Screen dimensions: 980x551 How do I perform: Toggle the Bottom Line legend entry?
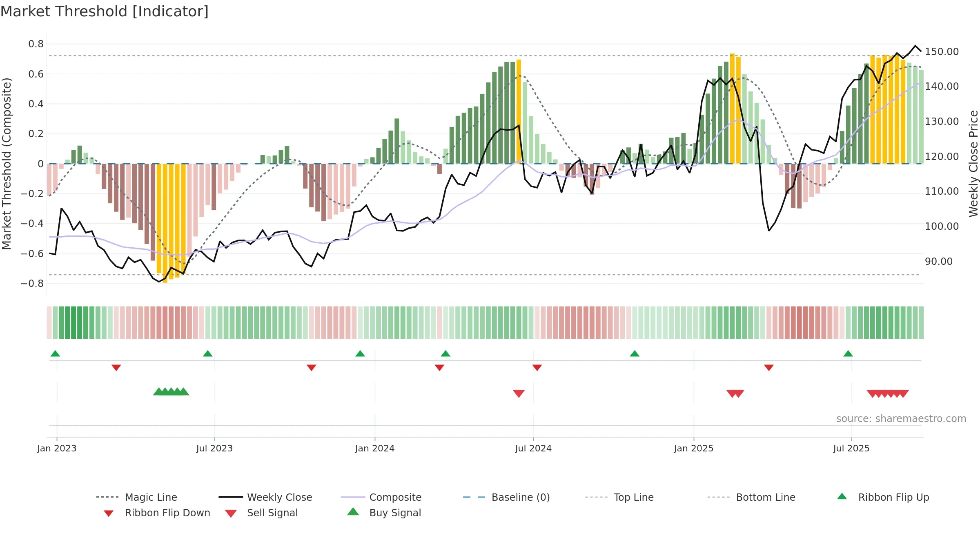click(x=751, y=497)
